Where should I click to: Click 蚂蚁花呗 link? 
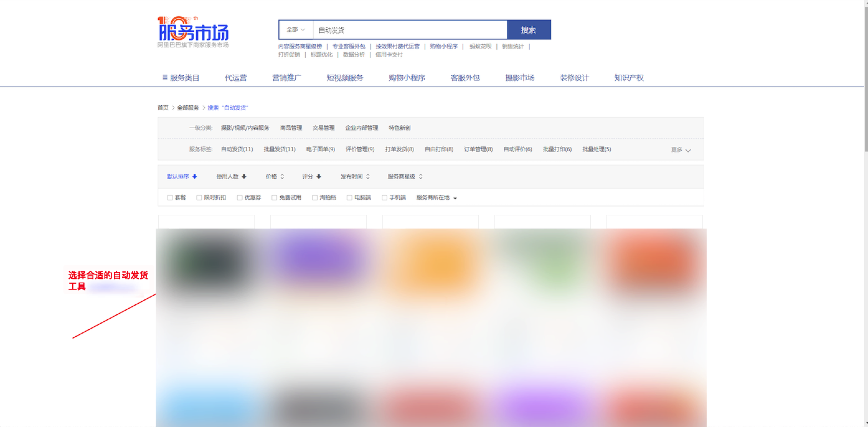pyautogui.click(x=480, y=46)
